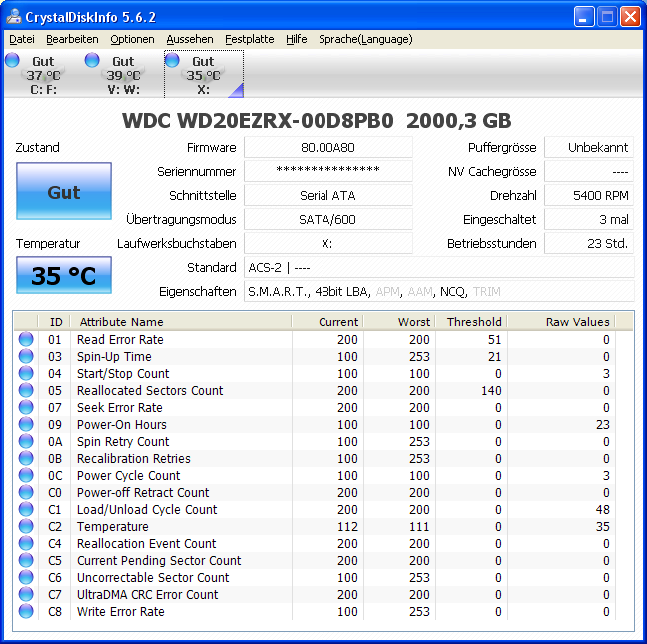The width and height of the screenshot is (647, 644).
Task: Minimize the CrystalDiskInfo window
Action: (x=583, y=17)
